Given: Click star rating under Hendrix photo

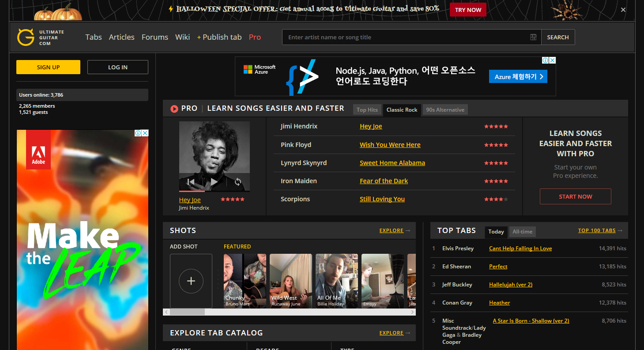Looking at the screenshot, I should tap(233, 199).
